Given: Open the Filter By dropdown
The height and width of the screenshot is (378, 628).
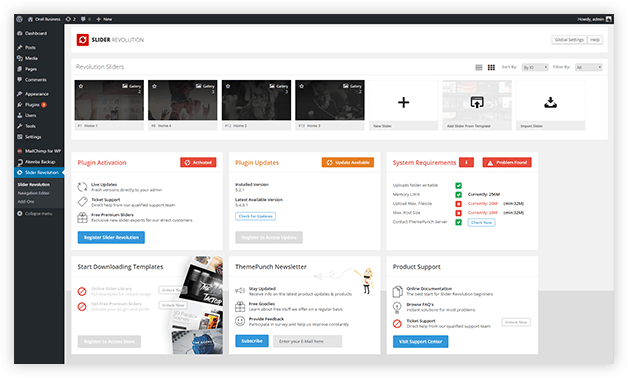Looking at the screenshot, I should (x=588, y=67).
